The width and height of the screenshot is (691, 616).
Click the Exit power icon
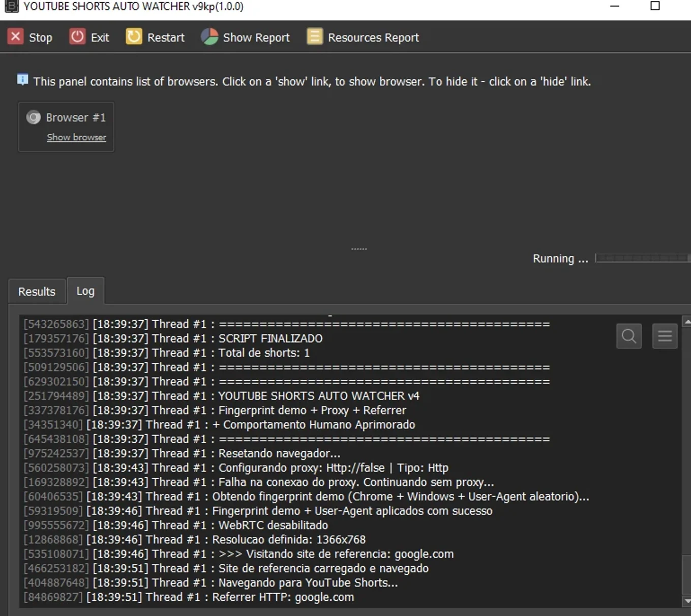tap(77, 37)
